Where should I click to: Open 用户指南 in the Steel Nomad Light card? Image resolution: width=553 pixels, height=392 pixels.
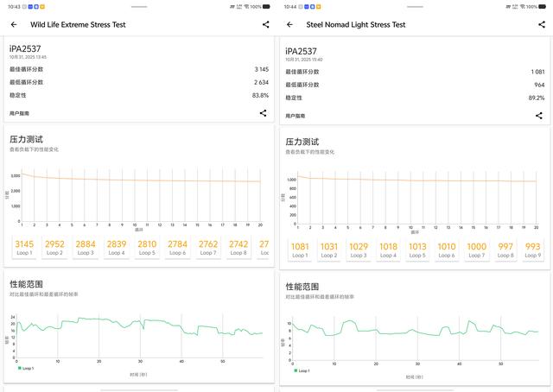pos(296,115)
